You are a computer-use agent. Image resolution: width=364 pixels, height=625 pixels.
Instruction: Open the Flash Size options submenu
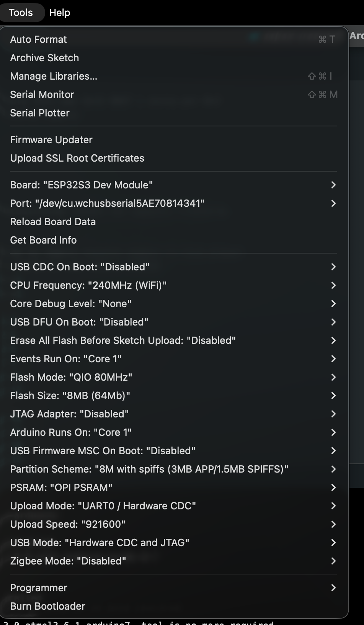tap(70, 396)
